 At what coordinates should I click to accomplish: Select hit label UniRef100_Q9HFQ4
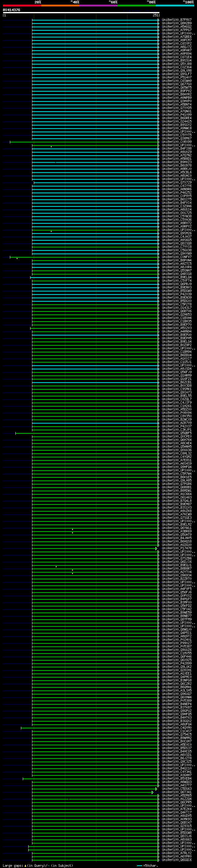click(176, 467)
